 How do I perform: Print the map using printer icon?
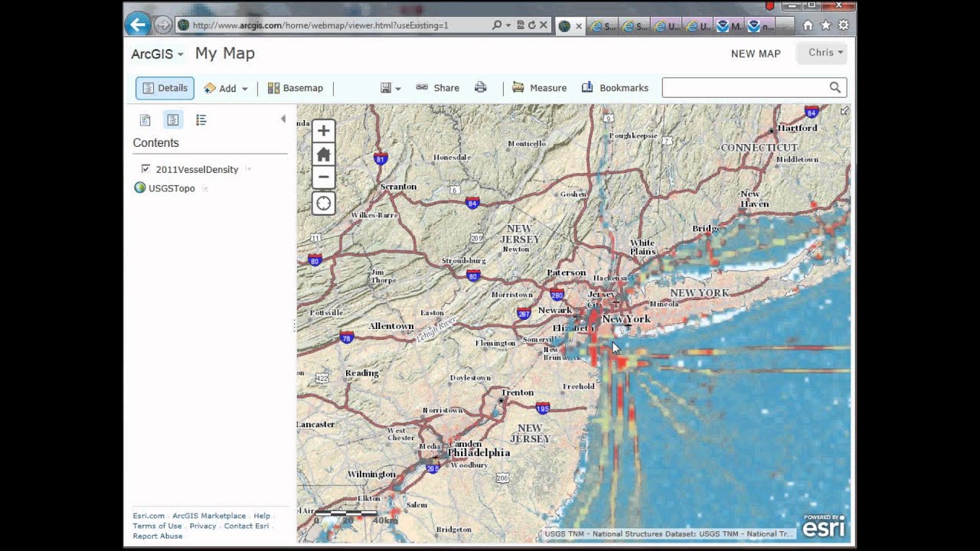pos(480,87)
